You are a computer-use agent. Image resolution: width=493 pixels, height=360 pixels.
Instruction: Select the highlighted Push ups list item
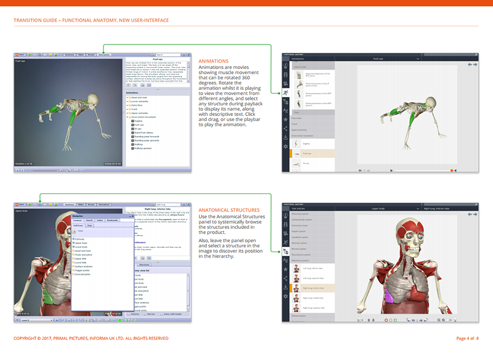click(313, 153)
